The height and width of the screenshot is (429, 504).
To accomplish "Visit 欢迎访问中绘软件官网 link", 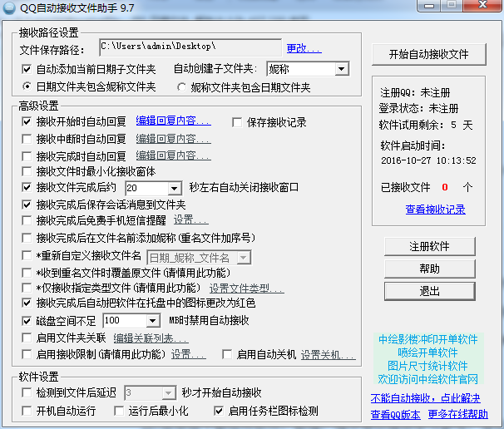I will tap(428, 379).
